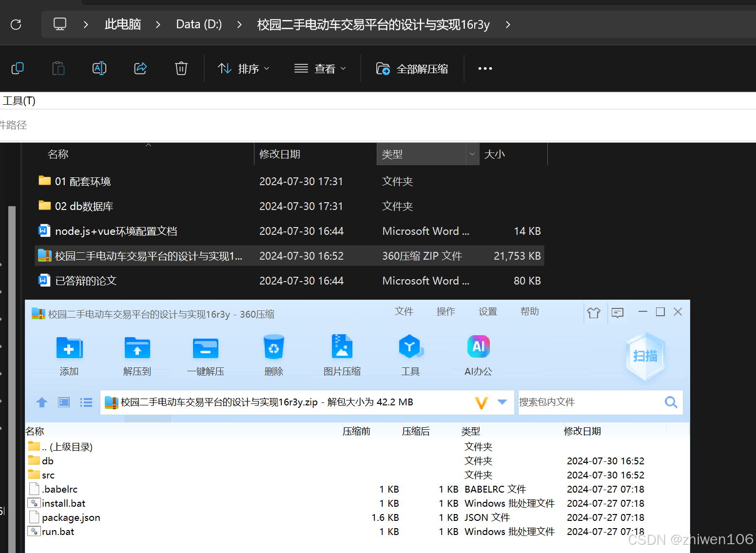Select the 校园二手电动车 ZIP file row
This screenshot has height=553, width=756.
click(290, 256)
